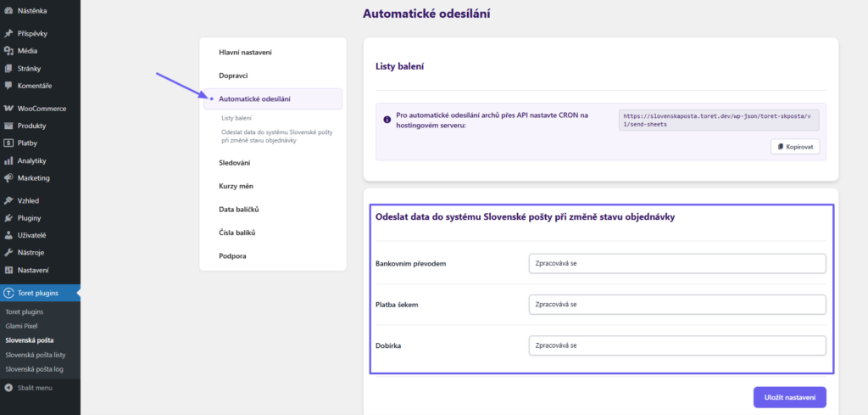Click the Nástěnka dashboard icon

coord(8,10)
